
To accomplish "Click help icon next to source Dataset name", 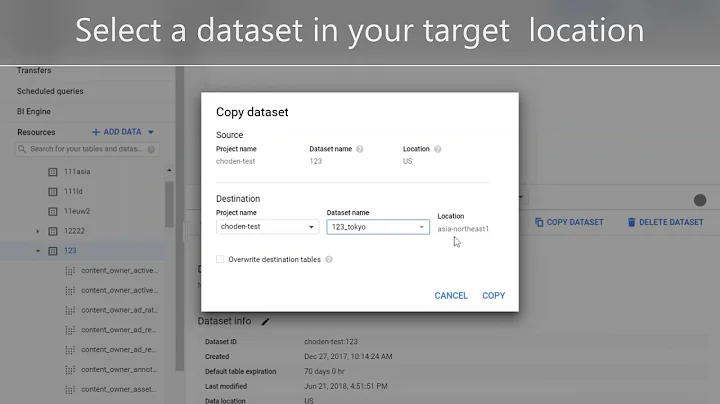I will [x=360, y=149].
